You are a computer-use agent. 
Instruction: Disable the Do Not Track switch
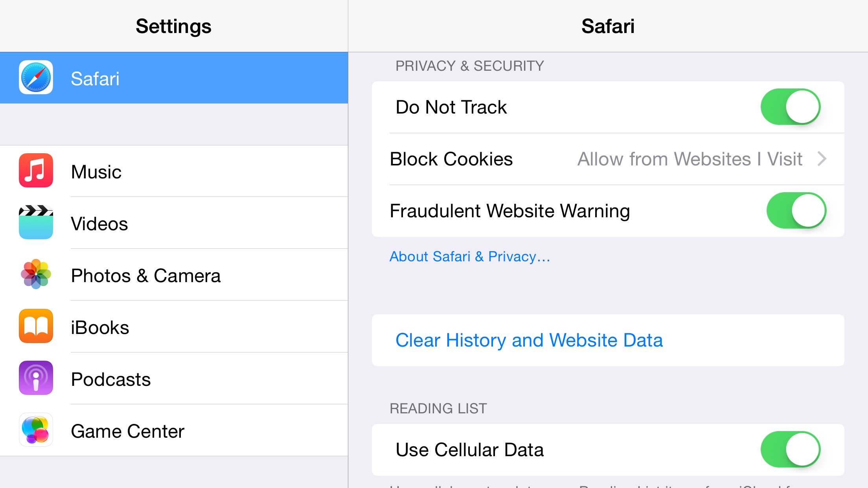click(x=791, y=107)
